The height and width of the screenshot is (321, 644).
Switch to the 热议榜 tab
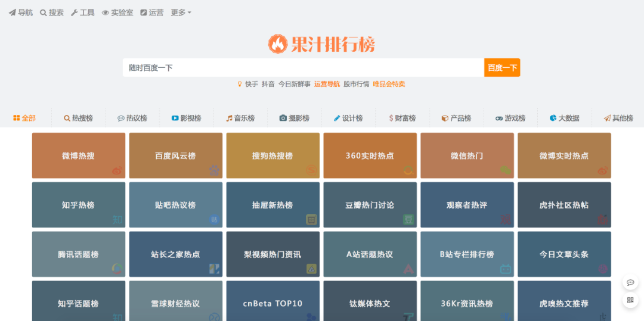pyautogui.click(x=132, y=118)
